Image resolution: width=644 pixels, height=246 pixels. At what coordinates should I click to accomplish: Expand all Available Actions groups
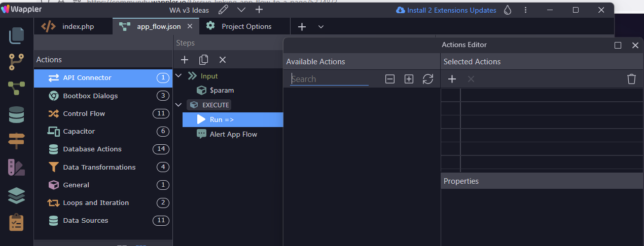(x=409, y=79)
